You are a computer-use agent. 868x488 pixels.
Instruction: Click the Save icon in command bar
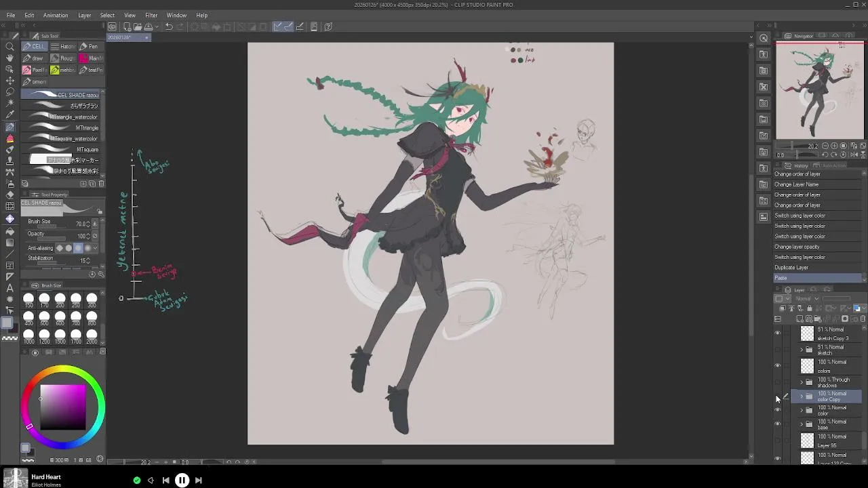coord(149,27)
